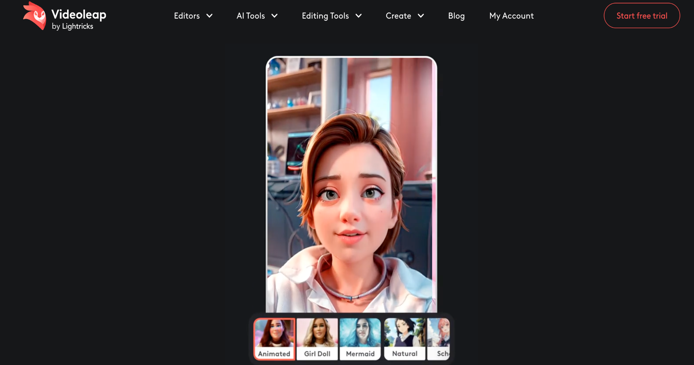
Task: Select the Mermaid filter thumbnail
Action: (x=360, y=339)
